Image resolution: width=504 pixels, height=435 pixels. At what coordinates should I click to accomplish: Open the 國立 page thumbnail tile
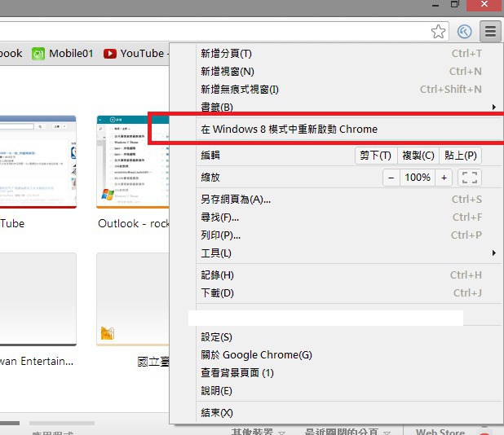coord(133,300)
